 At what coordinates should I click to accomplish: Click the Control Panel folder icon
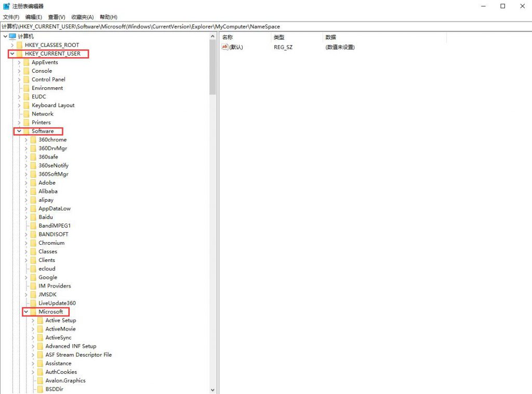point(26,80)
